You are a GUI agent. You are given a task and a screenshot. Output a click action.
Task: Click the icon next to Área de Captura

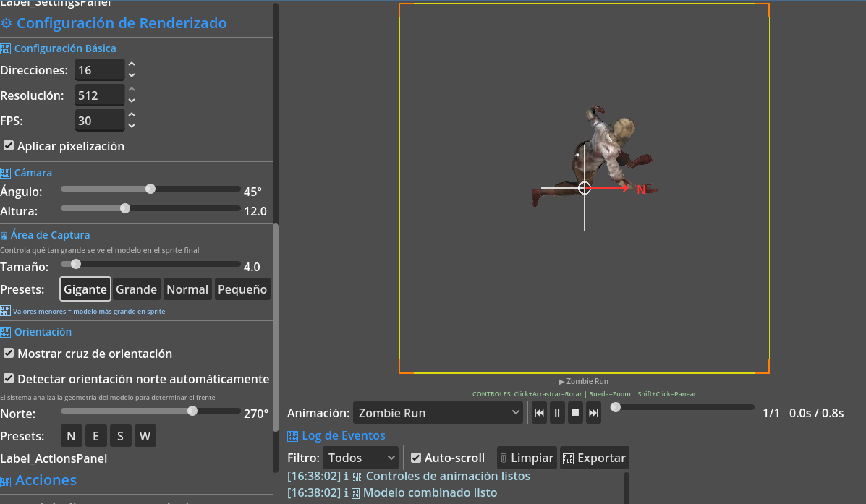tap(4, 236)
